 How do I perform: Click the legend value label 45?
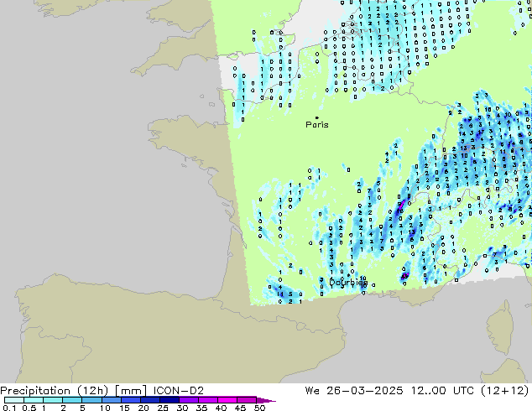(x=240, y=408)
